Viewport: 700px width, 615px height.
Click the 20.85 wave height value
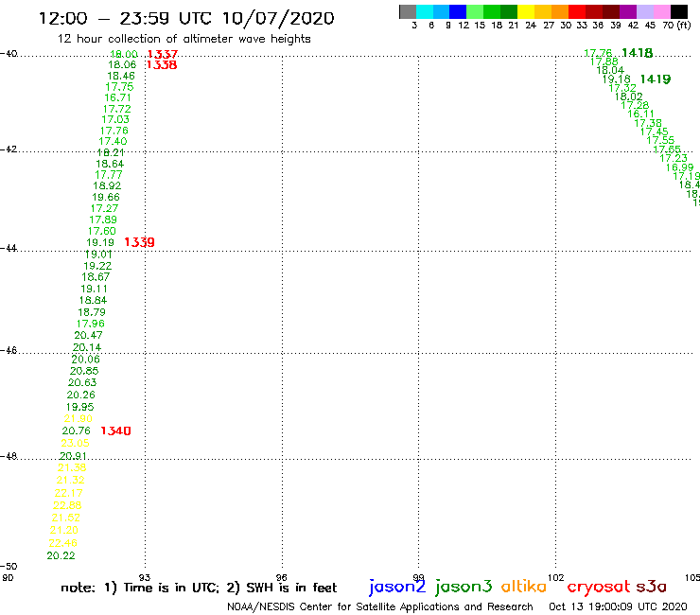coord(84,371)
